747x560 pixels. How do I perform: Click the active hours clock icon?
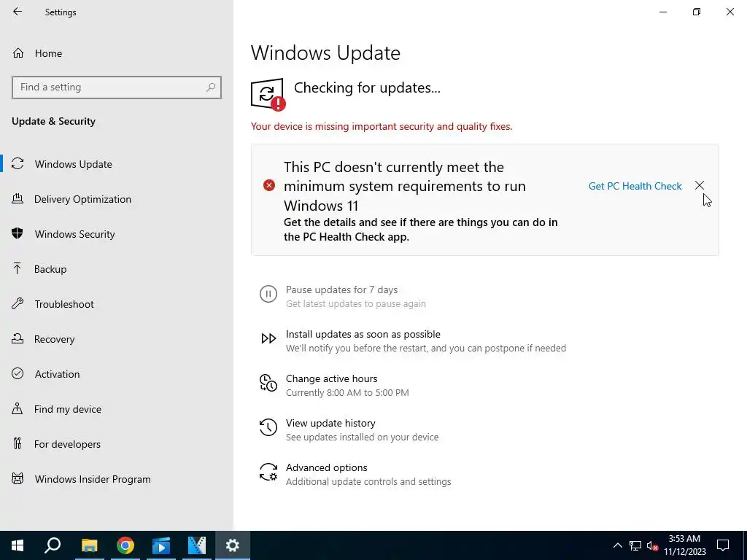pos(268,383)
